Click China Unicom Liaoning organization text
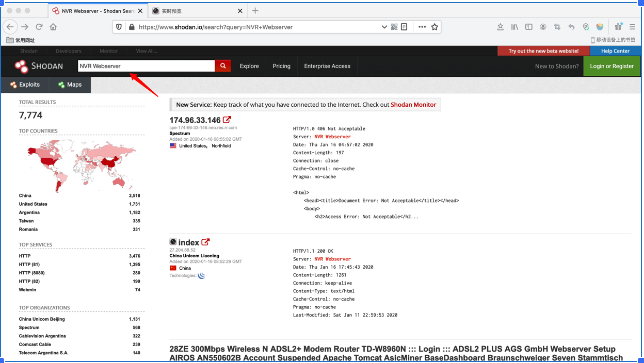Image resolution: width=644 pixels, height=363 pixels. (194, 256)
